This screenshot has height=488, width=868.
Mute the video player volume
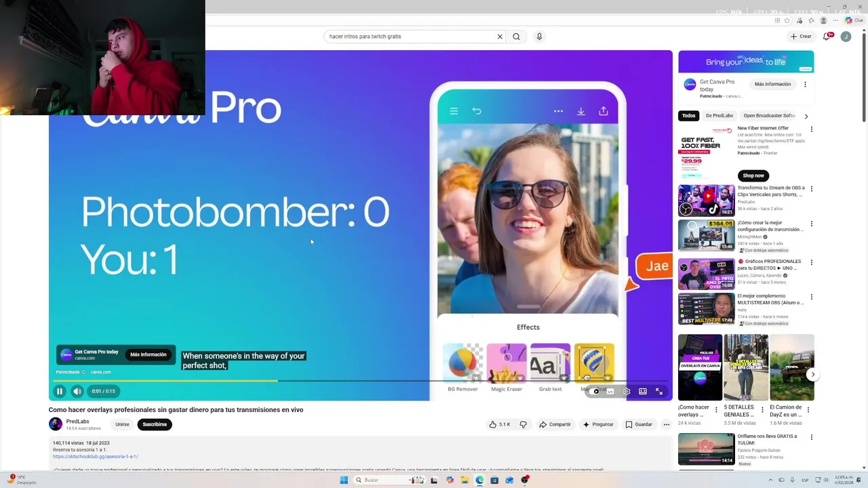click(77, 391)
